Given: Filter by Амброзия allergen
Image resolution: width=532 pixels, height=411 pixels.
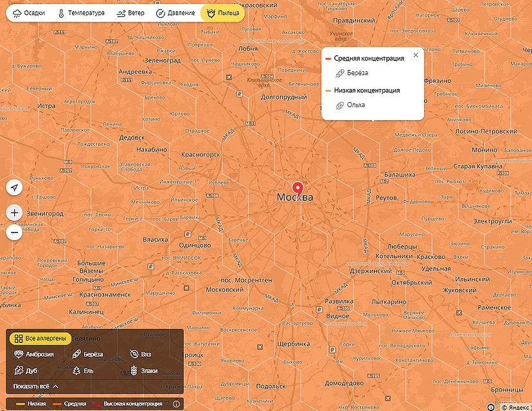Looking at the screenshot, I should [34, 354].
